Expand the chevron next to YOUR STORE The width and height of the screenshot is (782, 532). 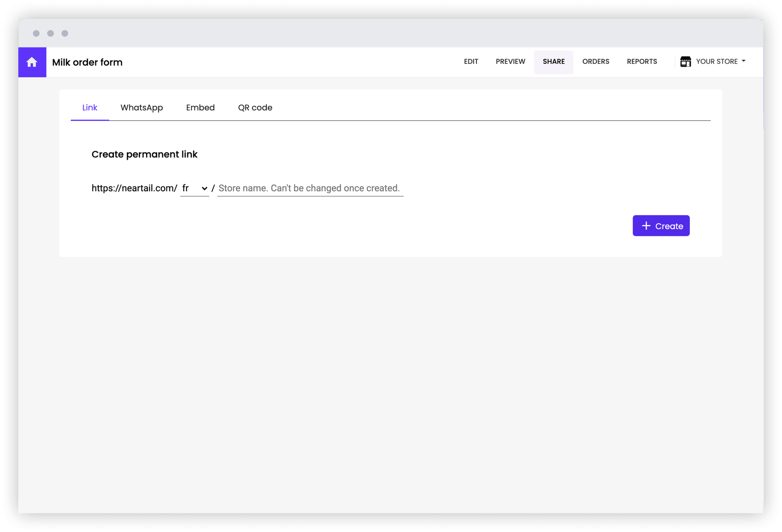click(744, 62)
